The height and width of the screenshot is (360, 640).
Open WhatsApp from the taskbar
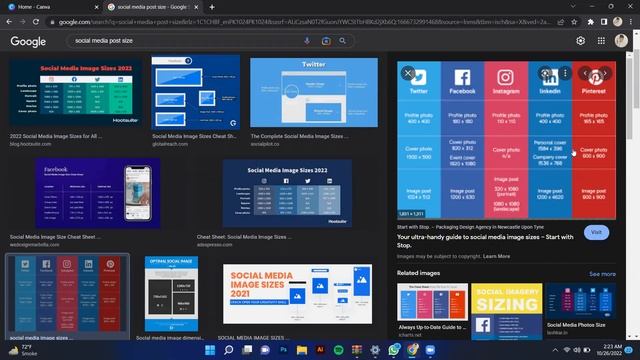pyautogui.click(x=393, y=350)
